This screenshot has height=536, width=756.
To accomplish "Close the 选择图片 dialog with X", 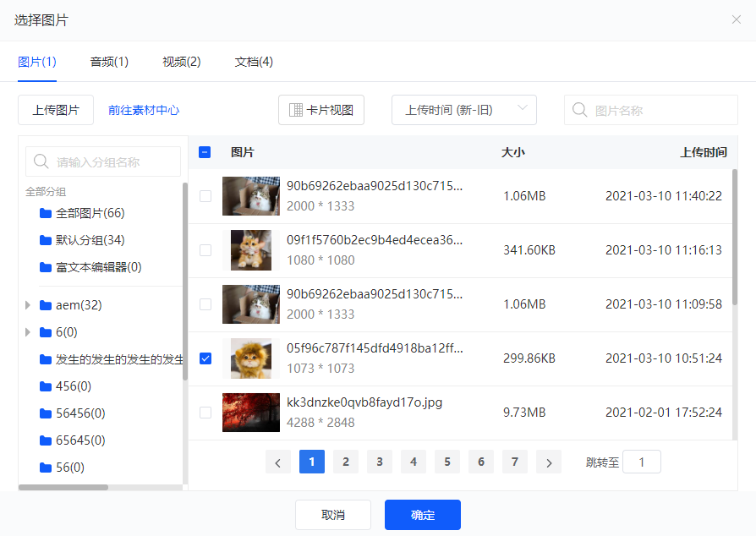I will (736, 19).
